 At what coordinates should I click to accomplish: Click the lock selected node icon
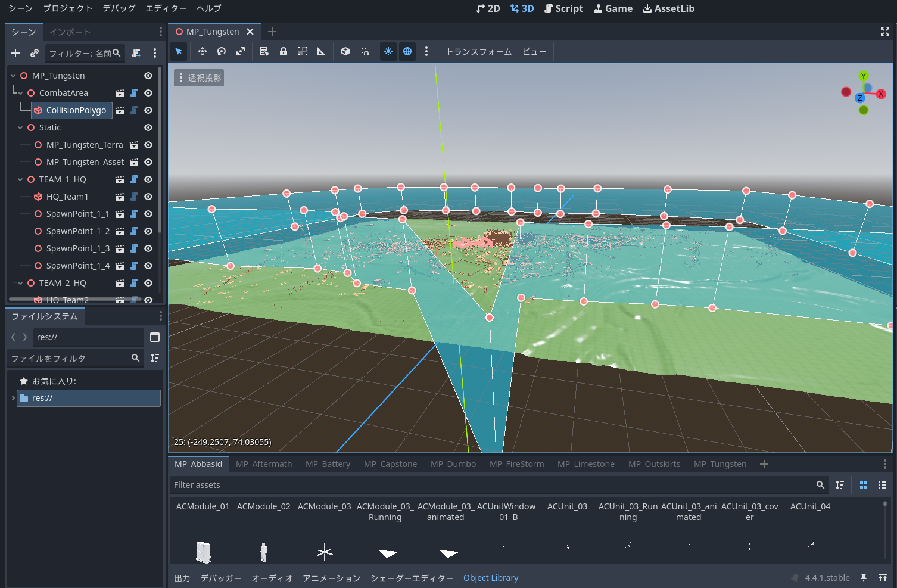click(284, 52)
